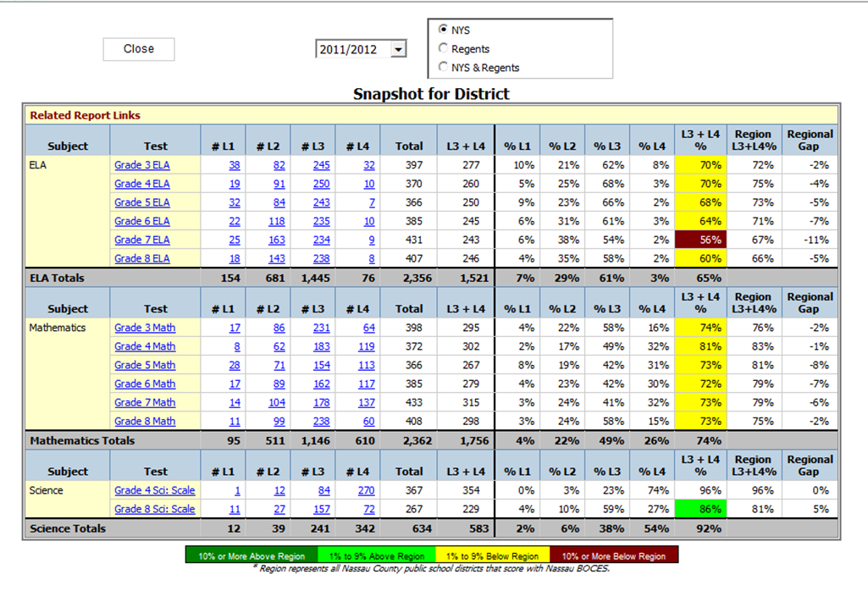
Task: Open the Grade 8 Math report
Action: 145,422
